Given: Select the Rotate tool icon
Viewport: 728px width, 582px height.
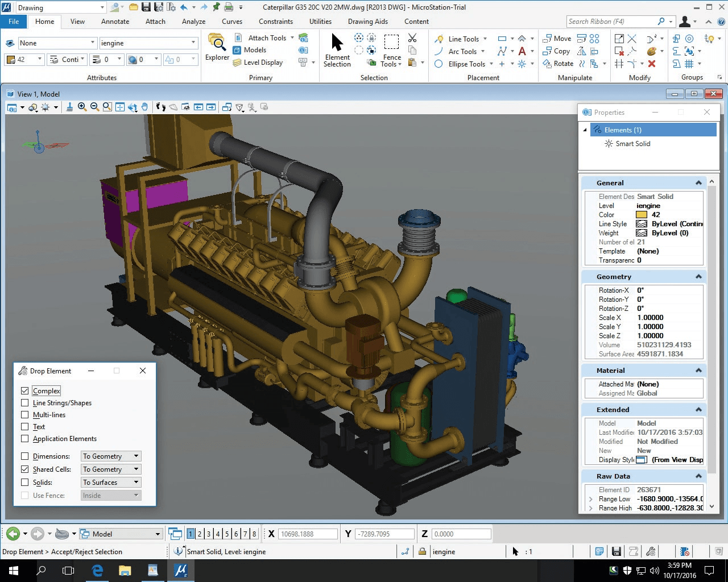Looking at the screenshot, I should pos(558,64).
